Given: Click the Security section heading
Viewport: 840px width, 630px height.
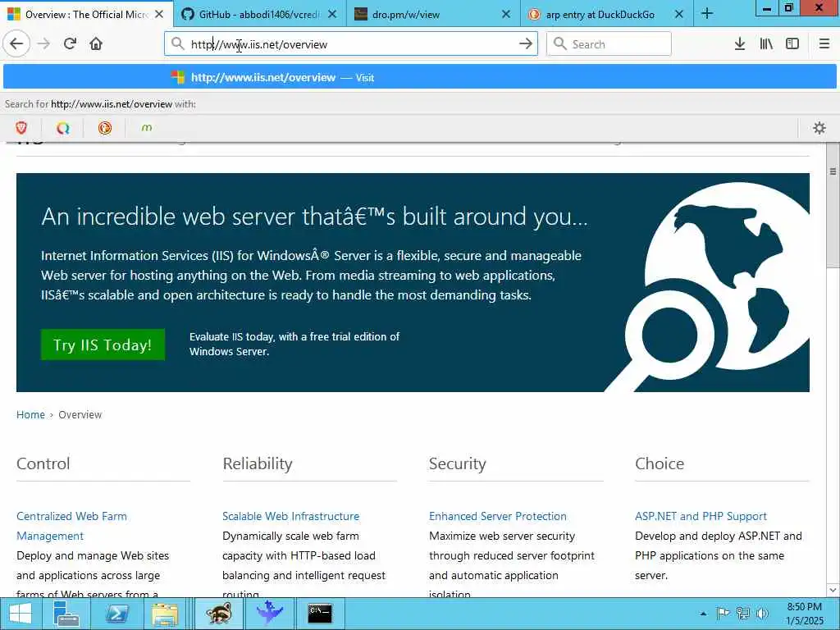Looking at the screenshot, I should click(x=458, y=463).
